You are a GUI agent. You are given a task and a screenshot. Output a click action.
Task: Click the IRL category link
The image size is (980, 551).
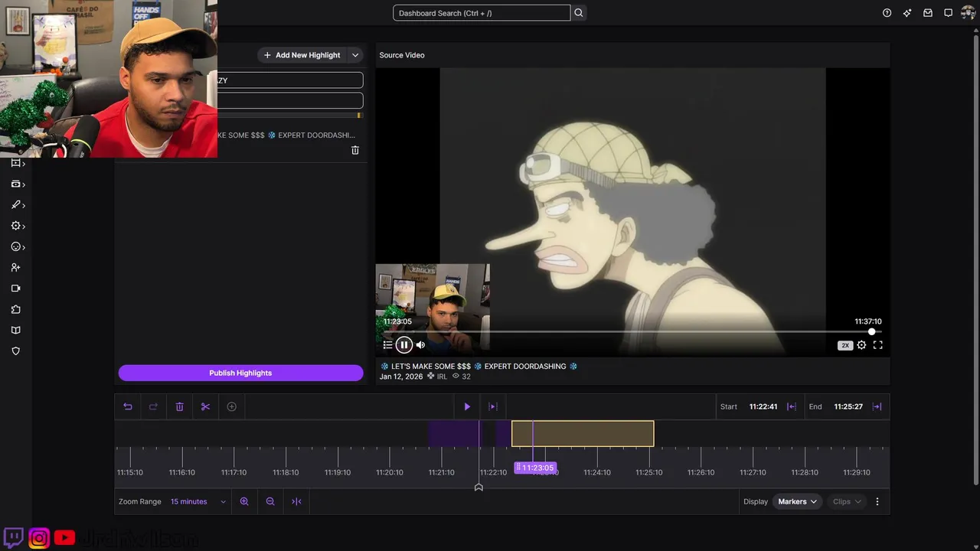(442, 377)
